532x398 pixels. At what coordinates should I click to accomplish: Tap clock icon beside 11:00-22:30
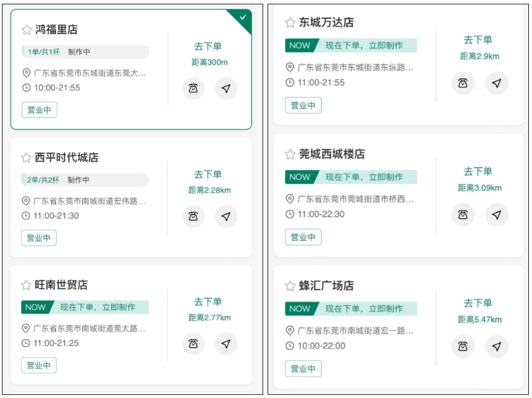coord(290,215)
